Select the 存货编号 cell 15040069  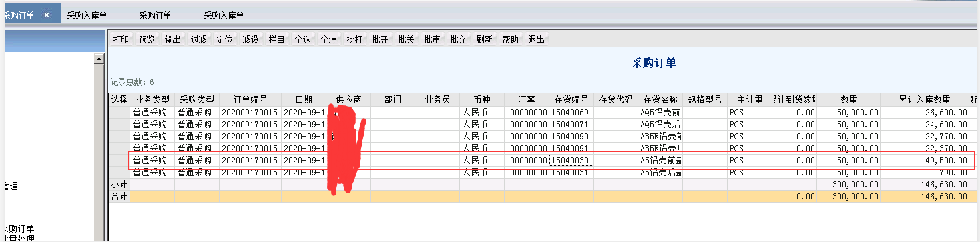click(571, 112)
